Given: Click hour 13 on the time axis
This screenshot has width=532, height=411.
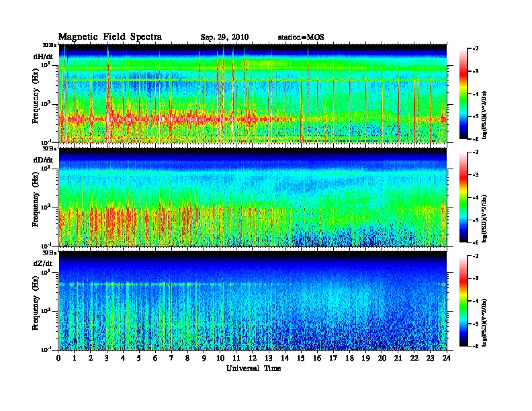Looking at the screenshot, I should [x=269, y=359].
